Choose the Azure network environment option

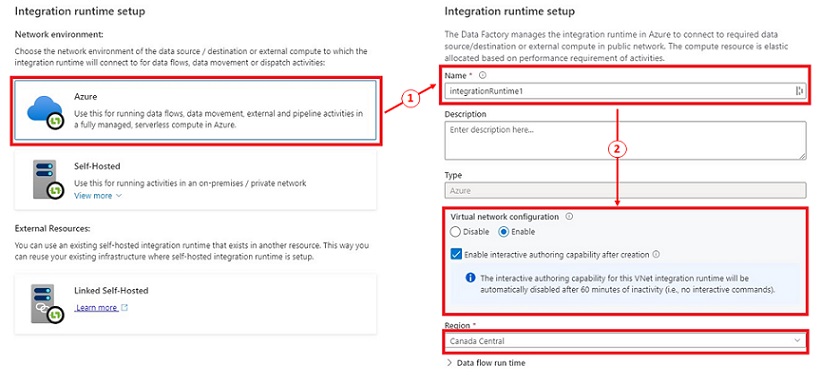tap(195, 111)
